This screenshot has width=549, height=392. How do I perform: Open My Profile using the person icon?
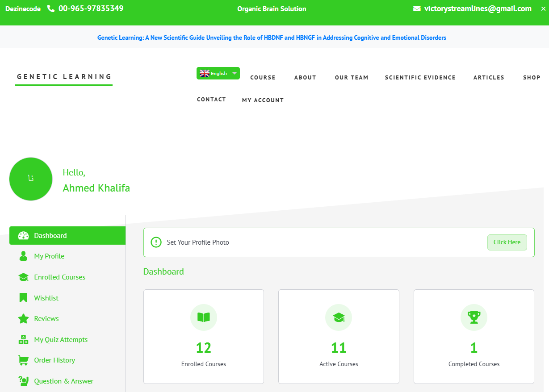point(23,256)
